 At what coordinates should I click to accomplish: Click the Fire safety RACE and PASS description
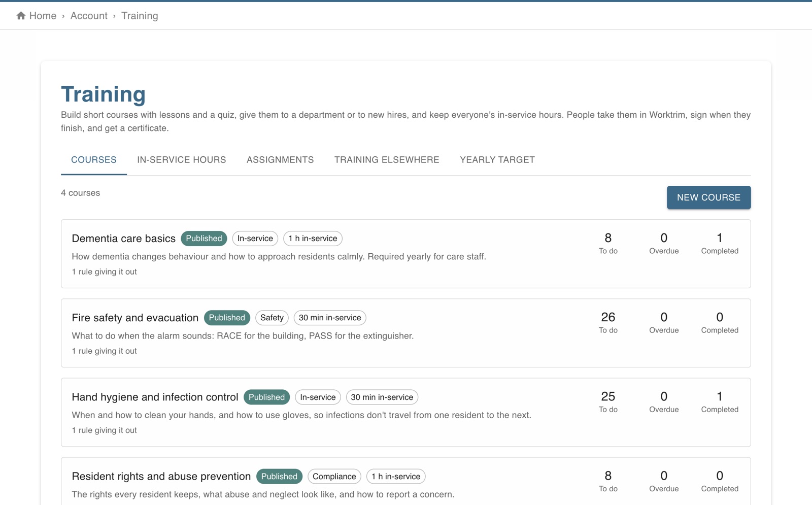(x=243, y=335)
